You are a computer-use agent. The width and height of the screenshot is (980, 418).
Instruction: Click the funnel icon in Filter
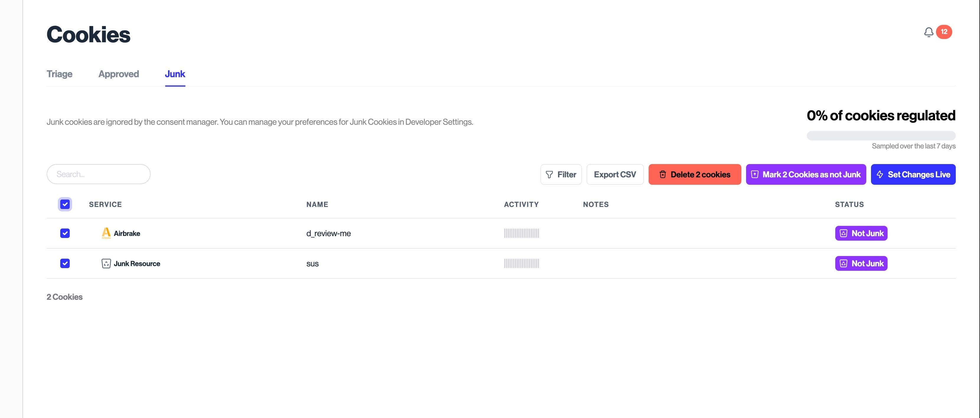tap(549, 175)
